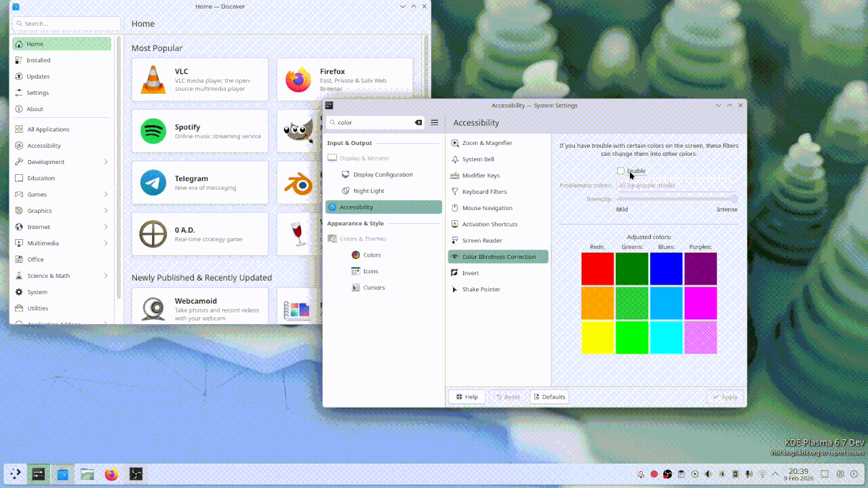Open Updates in Discover sidebar
Screen dimensions: 868x488
(61, 77)
